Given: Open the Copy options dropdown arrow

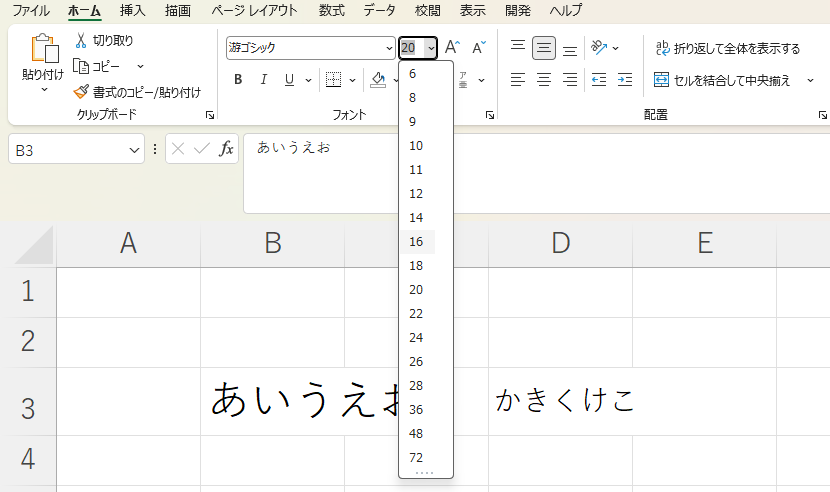Looking at the screenshot, I should coord(140,67).
